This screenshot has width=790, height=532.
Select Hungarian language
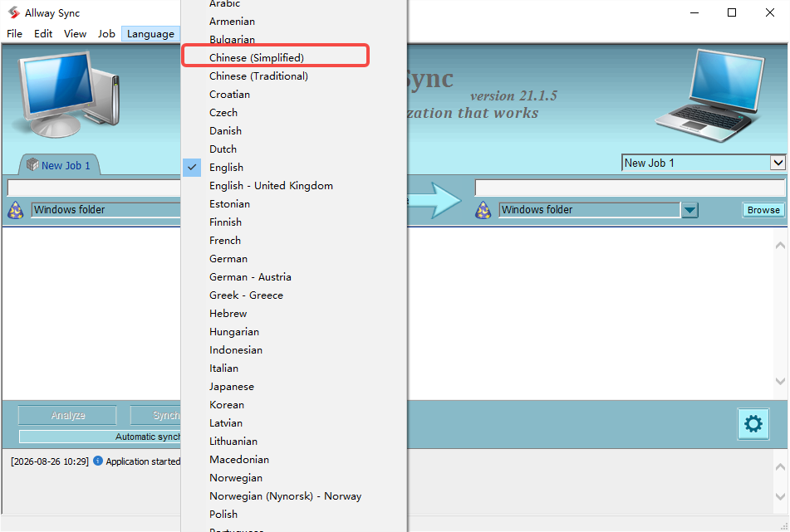pos(294,332)
